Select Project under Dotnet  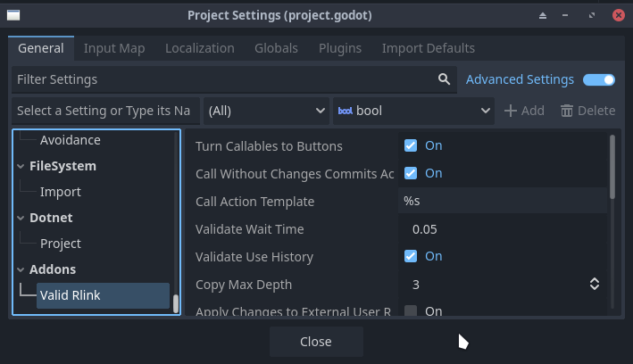coord(61,244)
